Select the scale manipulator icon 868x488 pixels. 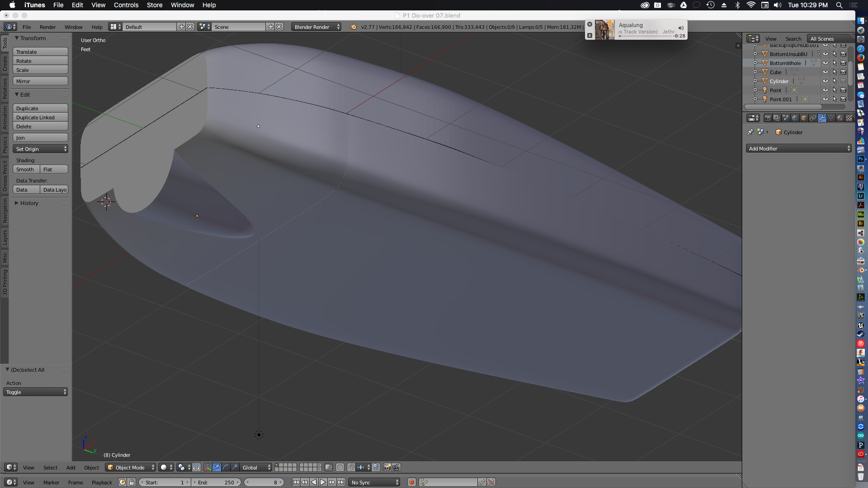235,467
